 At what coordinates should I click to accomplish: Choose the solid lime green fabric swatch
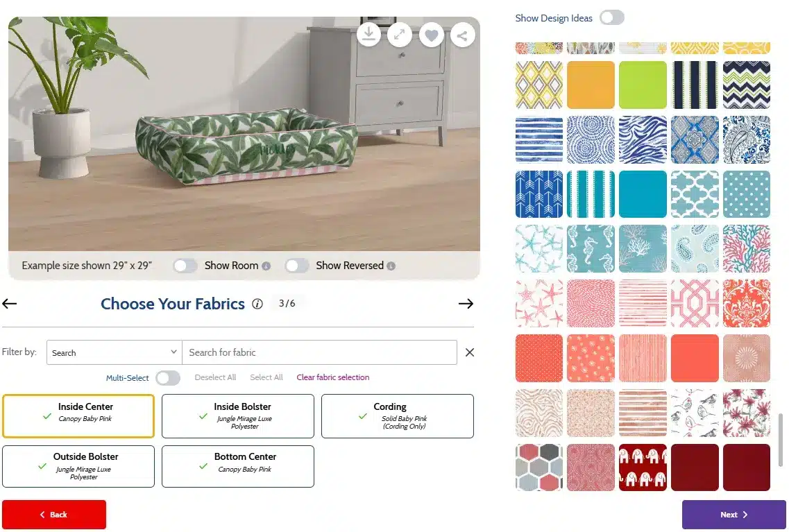[643, 85]
